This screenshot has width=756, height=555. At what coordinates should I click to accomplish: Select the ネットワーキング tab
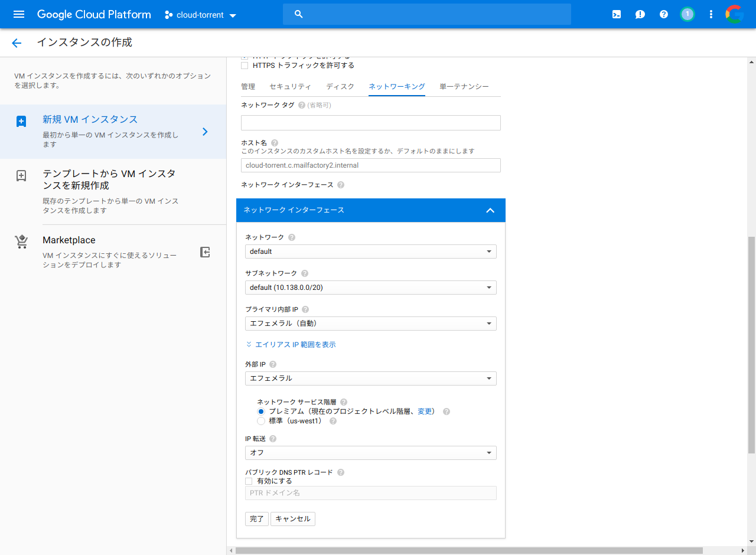click(397, 87)
